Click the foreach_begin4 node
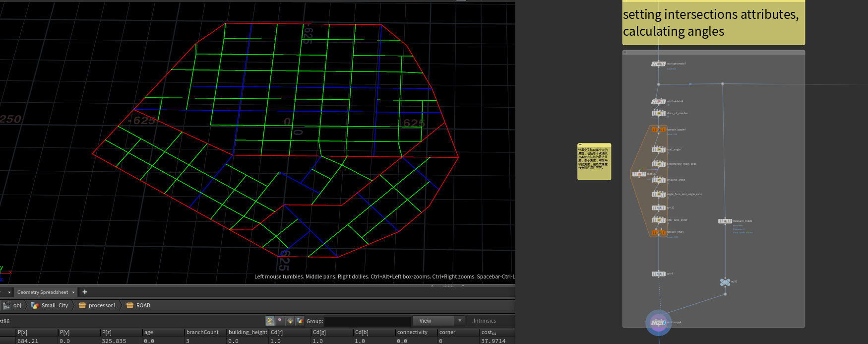This screenshot has height=344, width=868. point(658,130)
